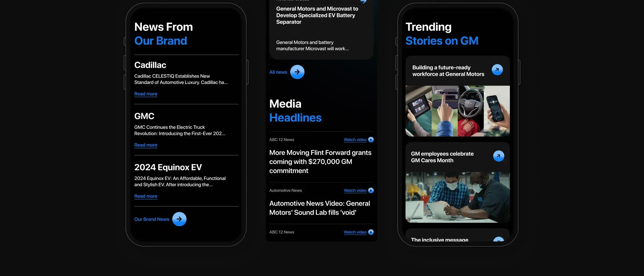Viewport: 644px width, 276px height.
Task: Open Read more under Cadillac
Action: (x=146, y=94)
